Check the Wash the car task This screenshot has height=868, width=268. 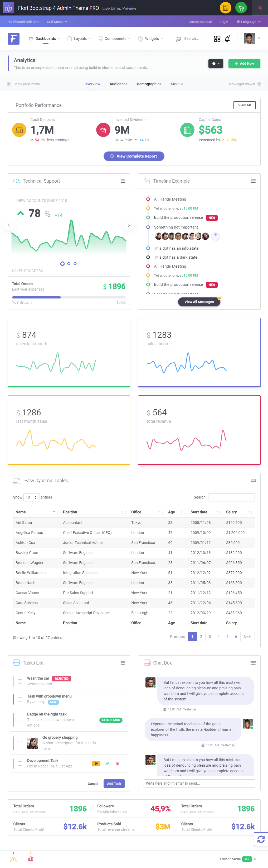click(x=20, y=681)
